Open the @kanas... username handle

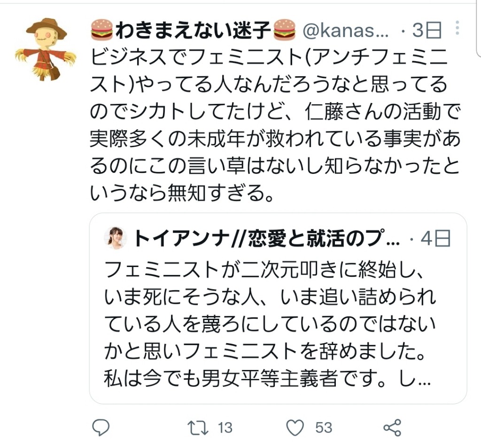(346, 31)
